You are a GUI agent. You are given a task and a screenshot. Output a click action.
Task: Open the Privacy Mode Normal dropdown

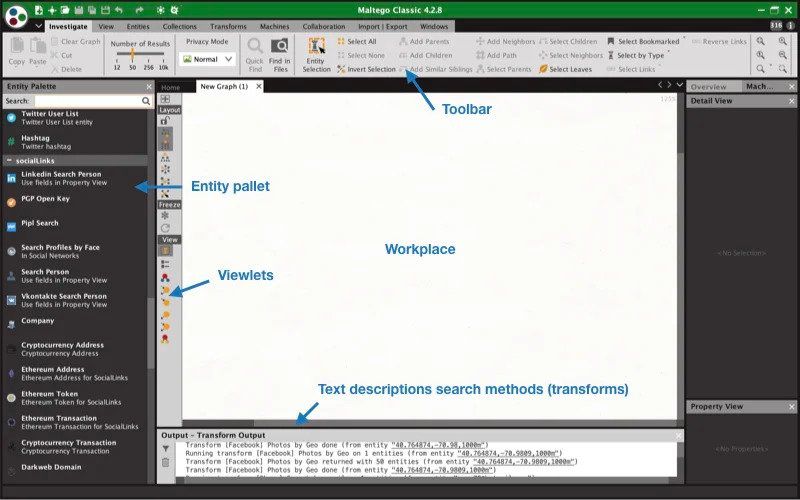pos(207,59)
